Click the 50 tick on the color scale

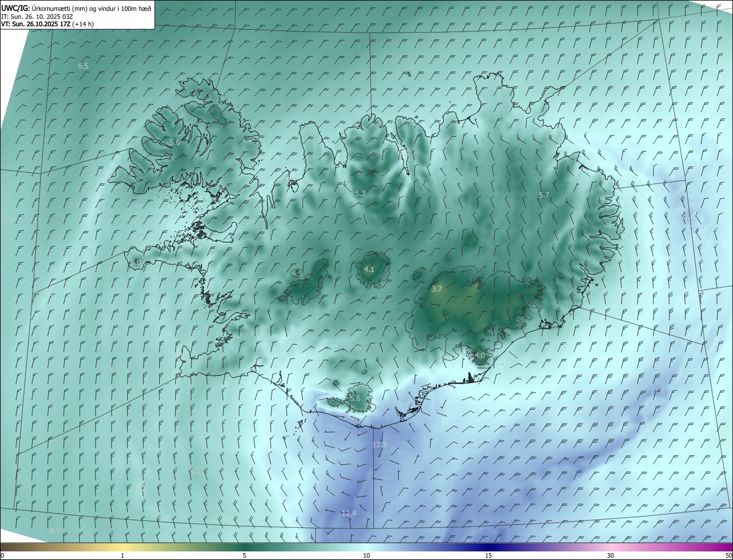tap(728, 555)
